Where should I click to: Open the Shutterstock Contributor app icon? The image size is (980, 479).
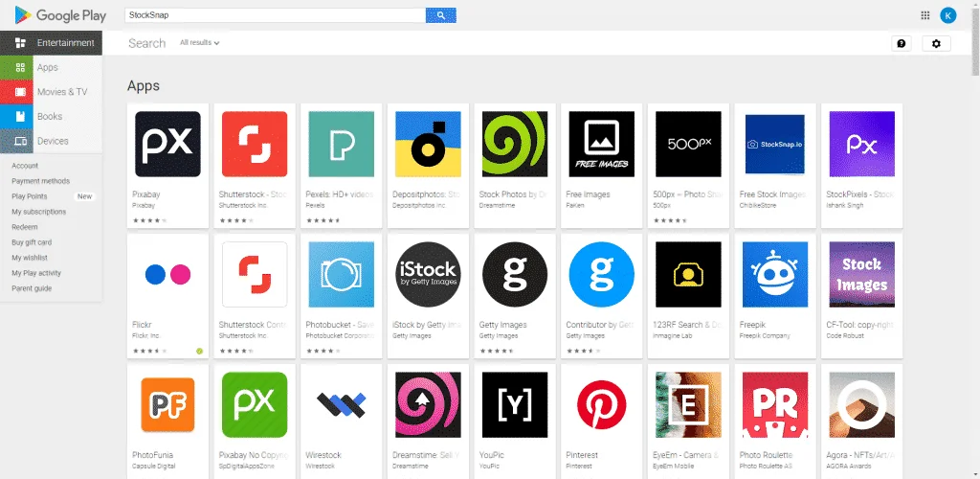tap(255, 275)
